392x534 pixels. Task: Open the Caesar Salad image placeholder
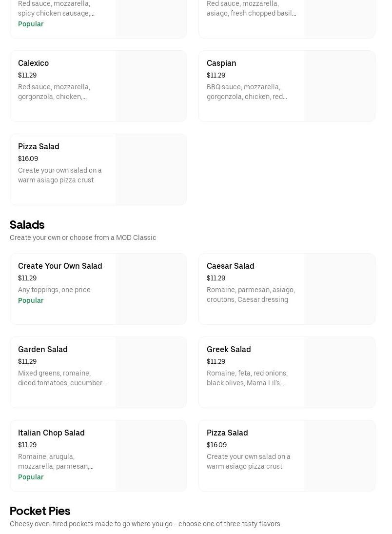coord(339,289)
